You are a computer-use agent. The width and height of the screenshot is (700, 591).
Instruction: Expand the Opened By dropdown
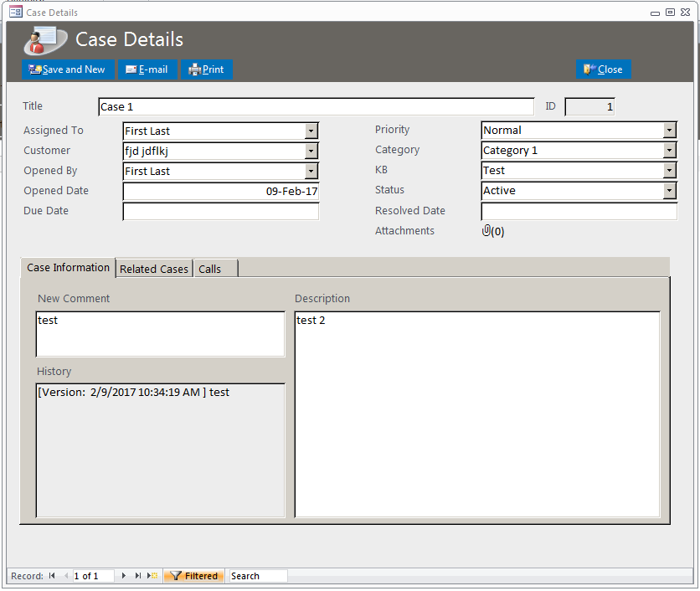click(x=311, y=172)
